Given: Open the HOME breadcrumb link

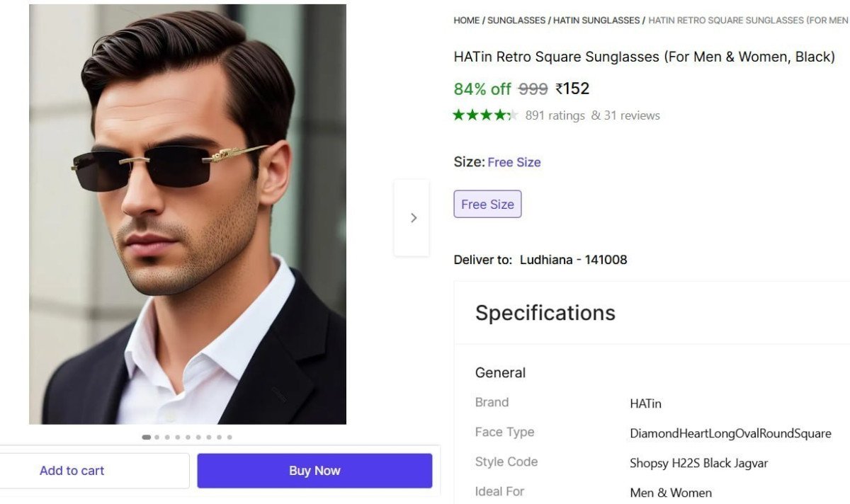Looking at the screenshot, I should 465,21.
